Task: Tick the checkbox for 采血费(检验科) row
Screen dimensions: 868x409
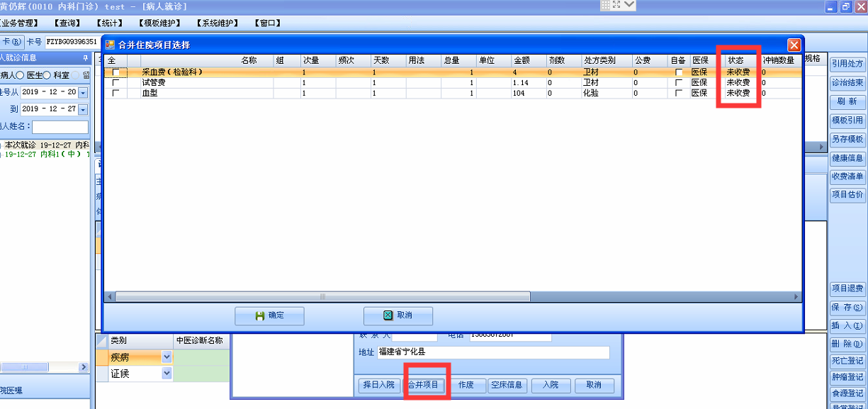Action: tap(115, 72)
